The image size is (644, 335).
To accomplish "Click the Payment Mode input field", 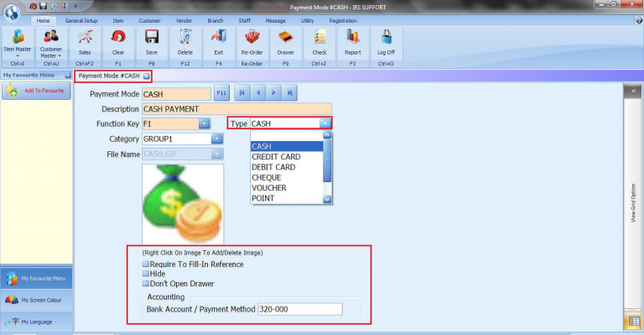I will tap(177, 94).
